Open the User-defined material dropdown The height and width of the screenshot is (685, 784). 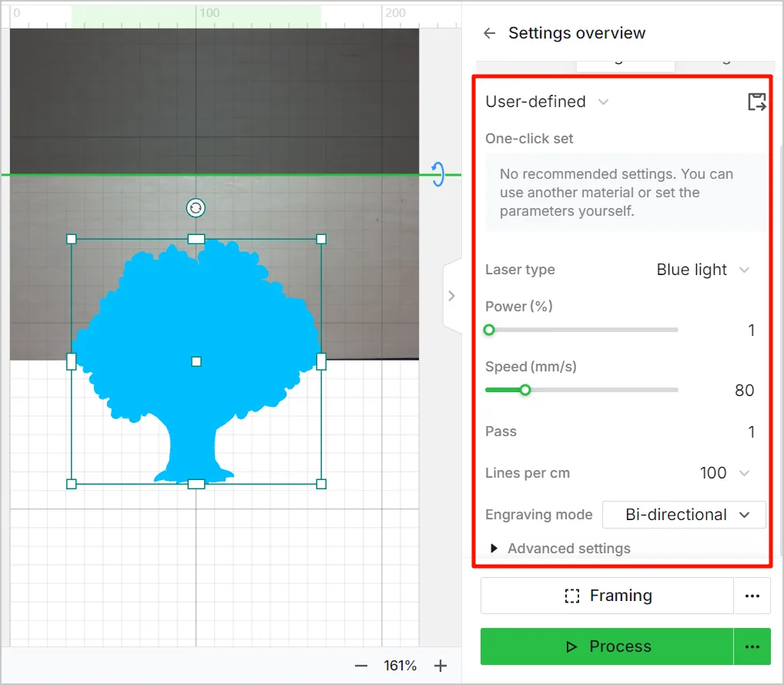(547, 102)
